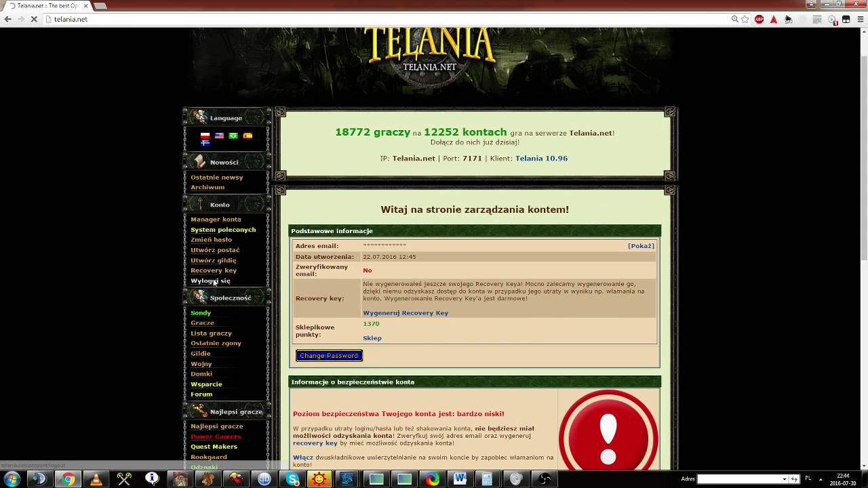Open Microsoft Word from the taskbar

point(460,479)
